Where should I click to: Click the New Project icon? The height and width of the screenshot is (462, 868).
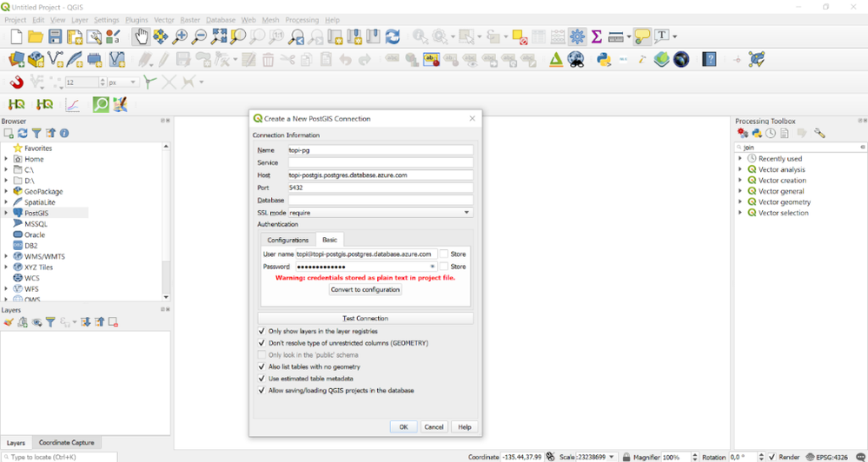click(17, 37)
